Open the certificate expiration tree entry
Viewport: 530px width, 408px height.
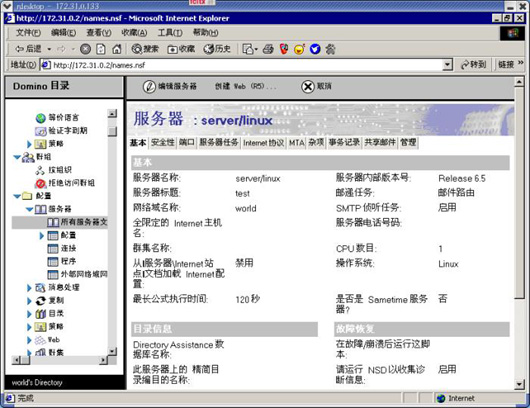[61, 131]
